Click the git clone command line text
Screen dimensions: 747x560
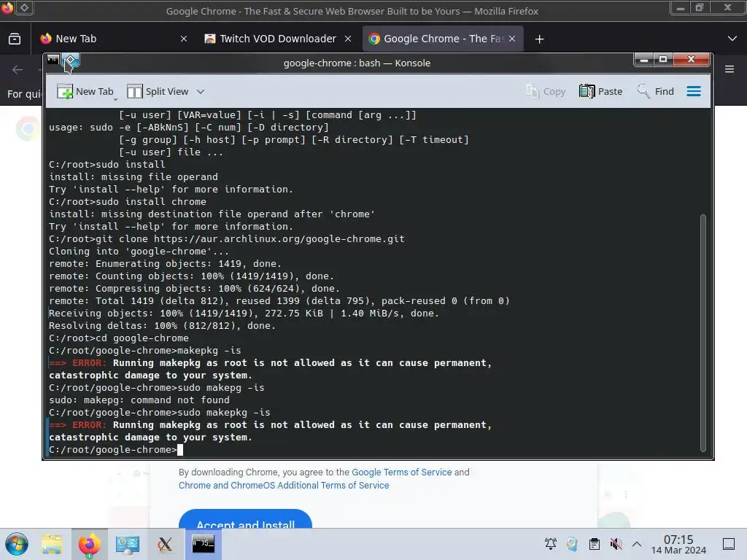pyautogui.click(x=249, y=238)
